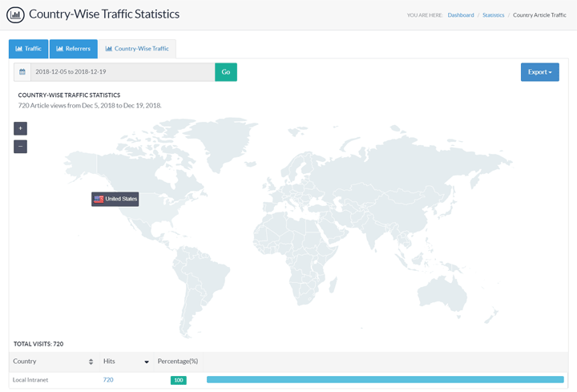Switch to the Referrers tab
The height and width of the screenshot is (392, 577).
pyautogui.click(x=74, y=49)
